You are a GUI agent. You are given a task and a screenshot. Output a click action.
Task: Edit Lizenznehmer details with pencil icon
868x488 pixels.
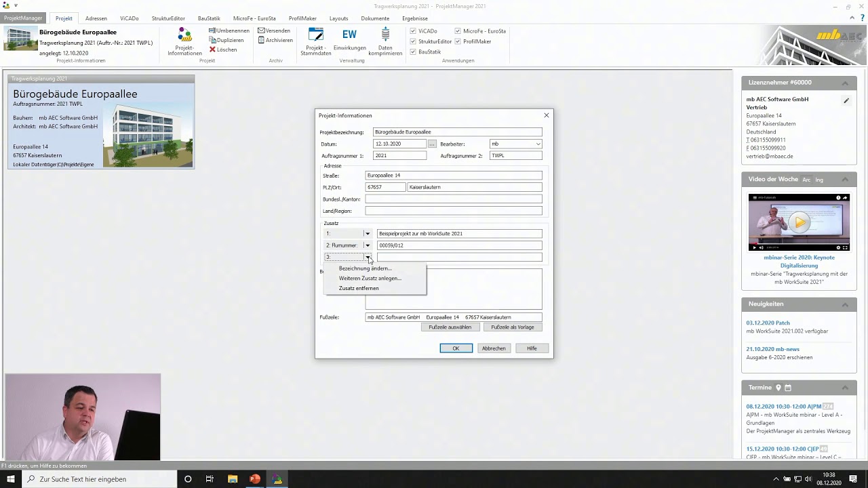point(846,101)
